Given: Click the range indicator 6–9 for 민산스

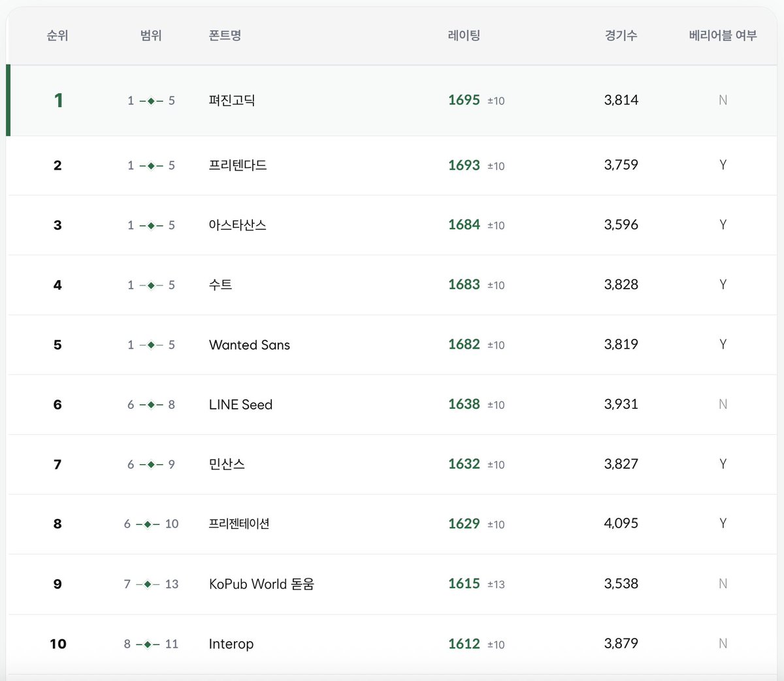Looking at the screenshot, I should (x=151, y=464).
